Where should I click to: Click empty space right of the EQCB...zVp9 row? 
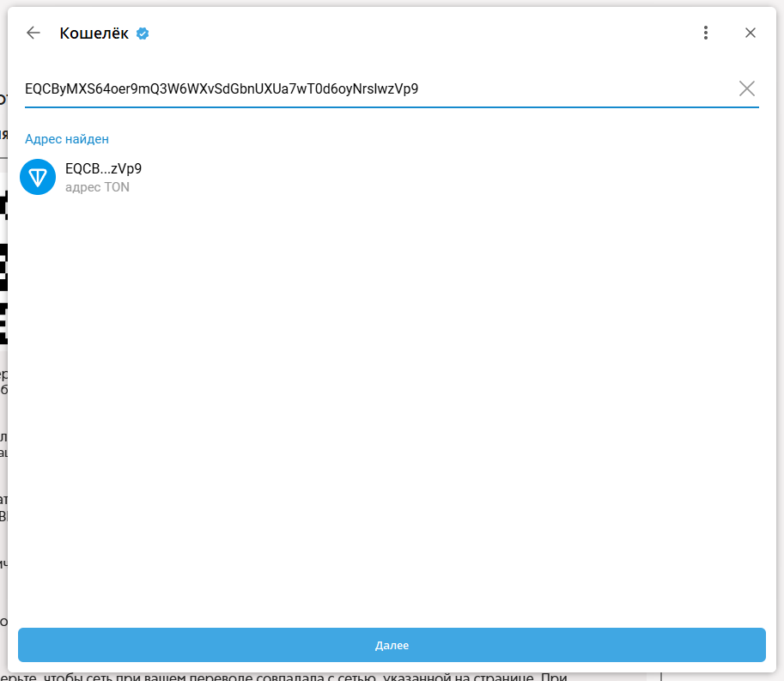click(x=472, y=177)
